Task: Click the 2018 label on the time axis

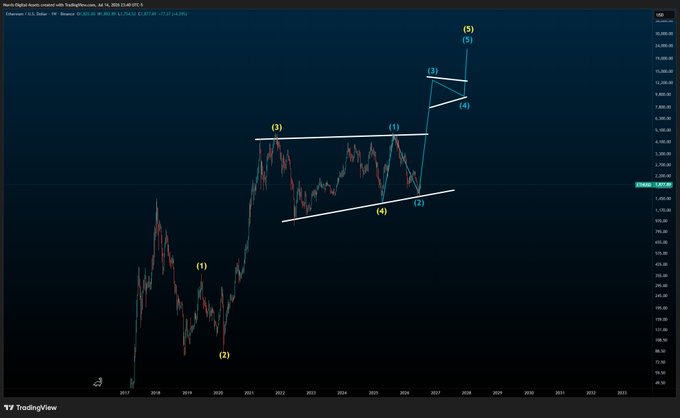Action: tap(155, 393)
